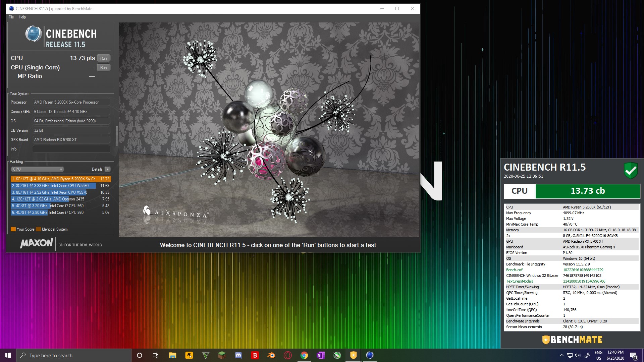The height and width of the screenshot is (362, 644).
Task: Click the Sensor Measurements 28 (30.71 s) row
Action: (572, 327)
